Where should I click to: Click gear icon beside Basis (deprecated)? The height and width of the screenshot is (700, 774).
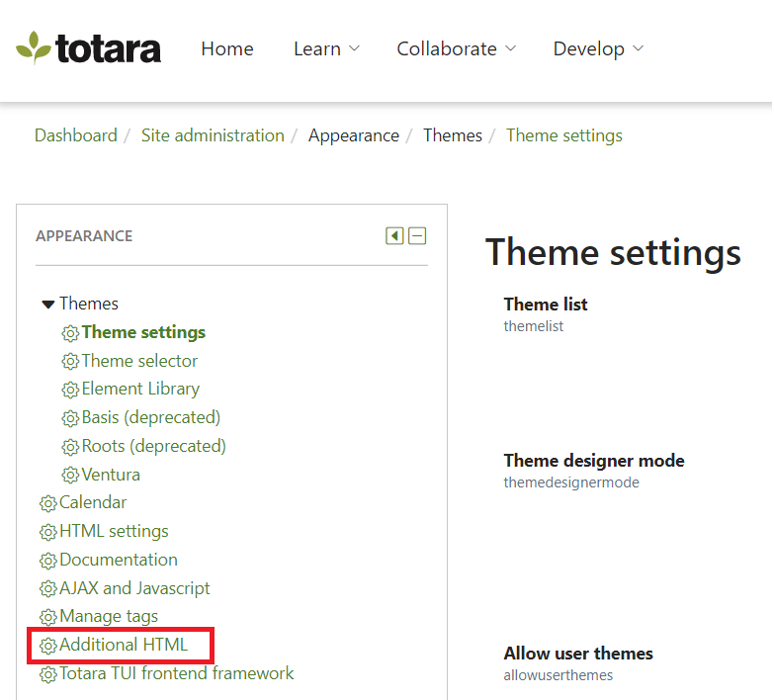click(70, 418)
